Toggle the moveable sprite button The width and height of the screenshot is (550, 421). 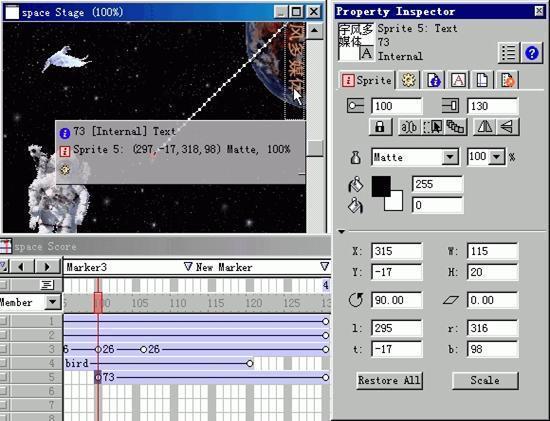(x=432, y=127)
